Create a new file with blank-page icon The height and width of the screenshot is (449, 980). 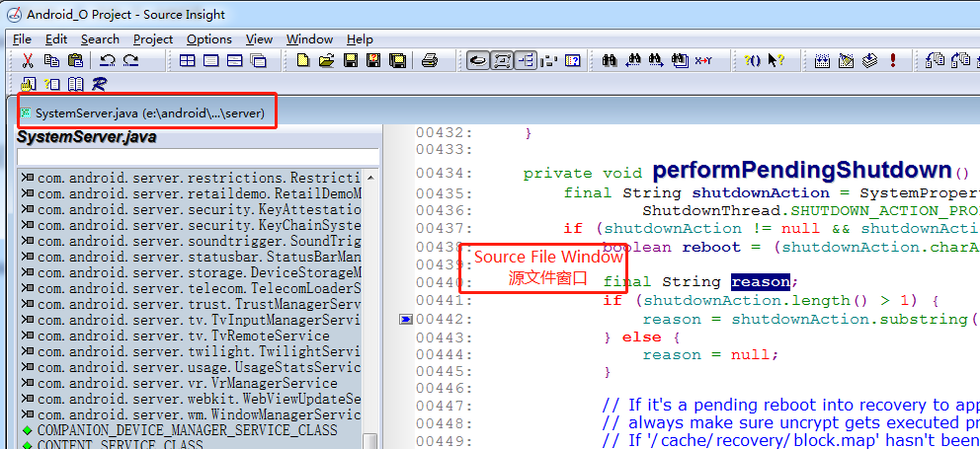(x=303, y=60)
